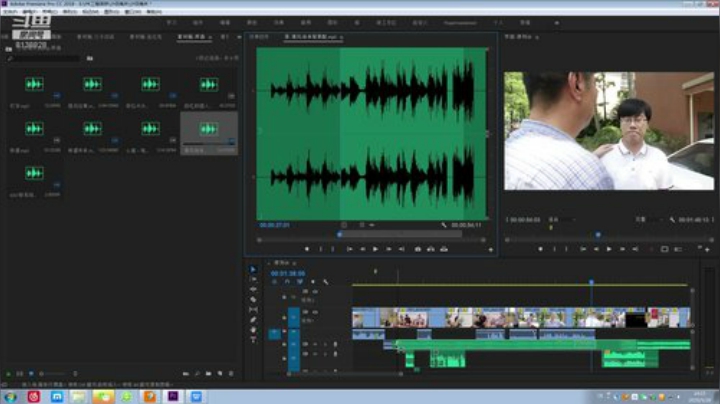720x404 pixels.
Task: Switch to the Color workspace tab
Action: click(252, 22)
